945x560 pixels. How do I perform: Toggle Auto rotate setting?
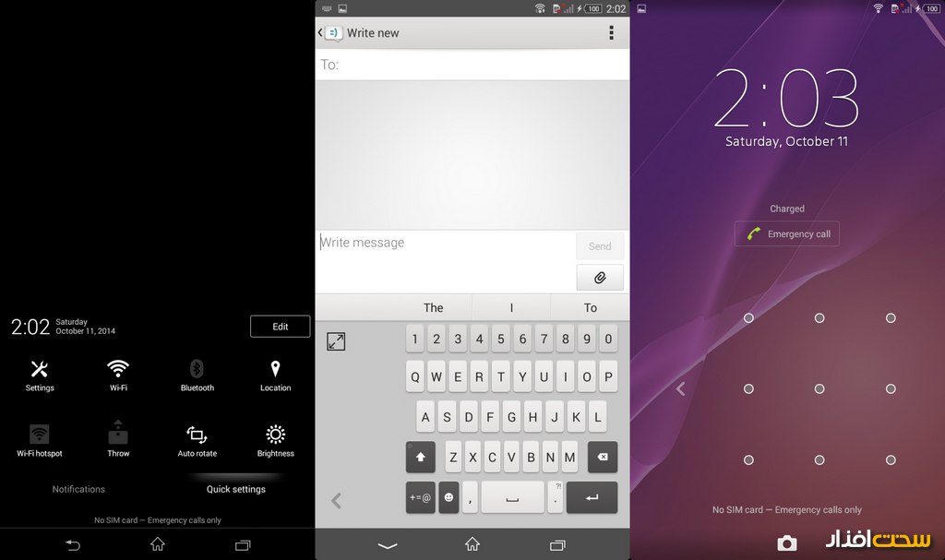point(197,438)
